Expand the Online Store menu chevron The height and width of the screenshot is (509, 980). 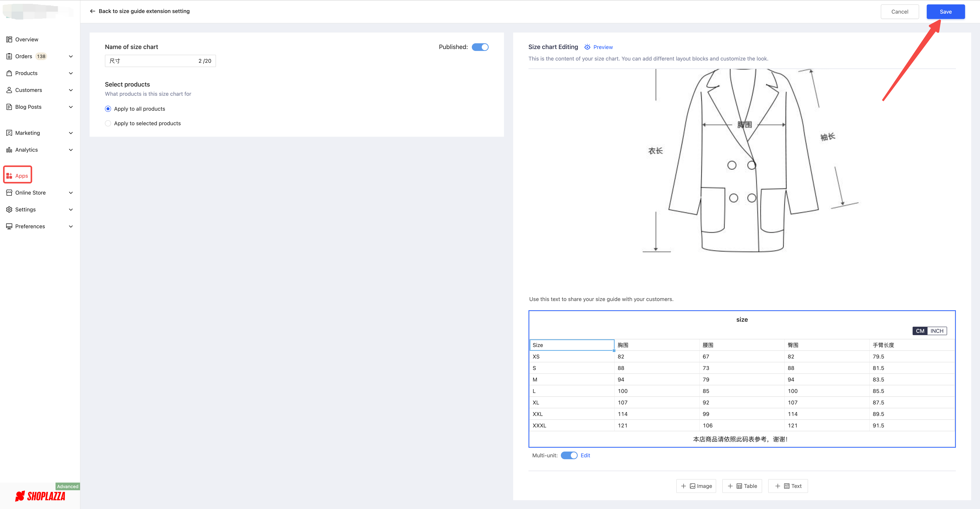(x=71, y=193)
